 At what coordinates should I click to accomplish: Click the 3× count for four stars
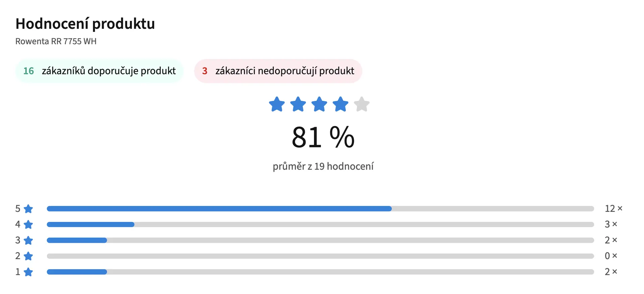pyautogui.click(x=611, y=224)
